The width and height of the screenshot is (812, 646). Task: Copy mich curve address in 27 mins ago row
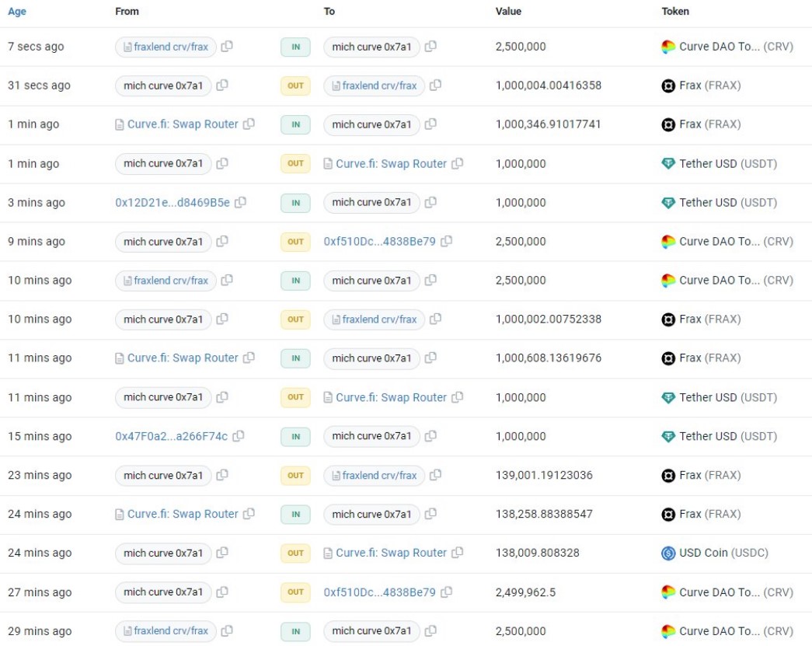[x=222, y=592]
